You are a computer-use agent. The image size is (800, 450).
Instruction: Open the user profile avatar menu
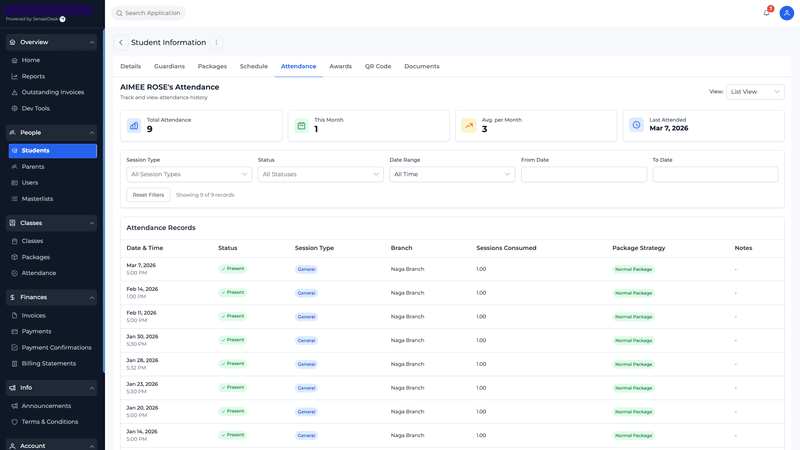[x=787, y=13]
